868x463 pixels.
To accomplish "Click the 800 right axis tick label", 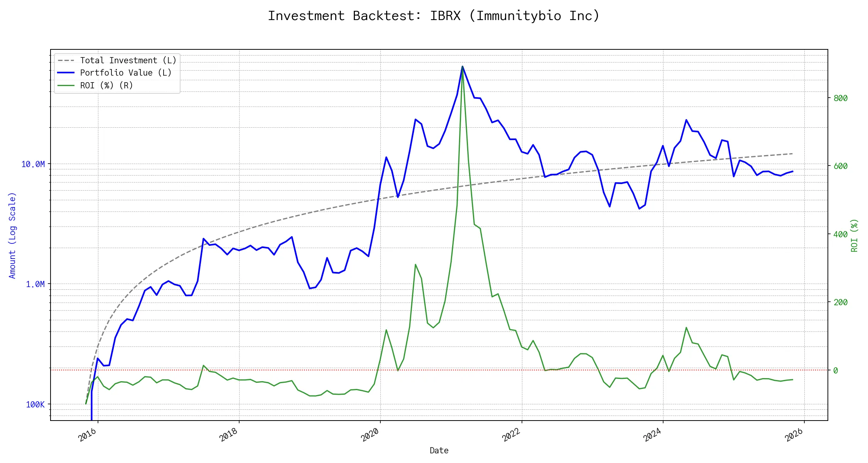I will [840, 98].
